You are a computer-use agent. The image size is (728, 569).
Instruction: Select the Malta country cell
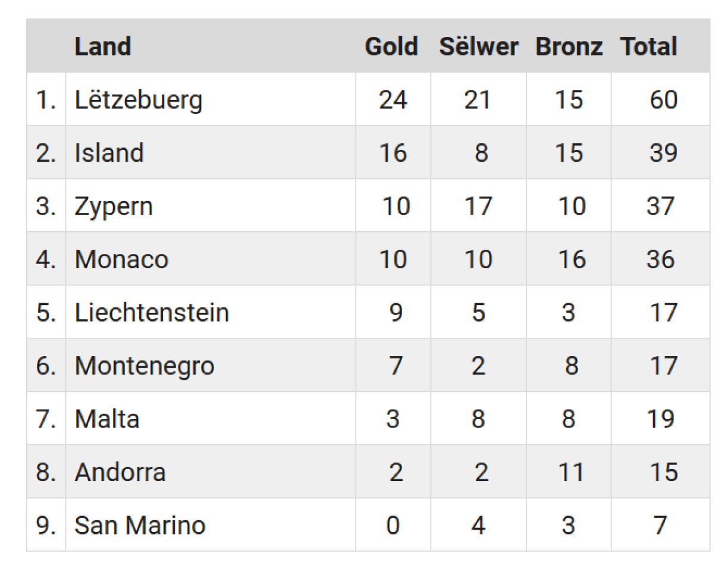(x=107, y=419)
